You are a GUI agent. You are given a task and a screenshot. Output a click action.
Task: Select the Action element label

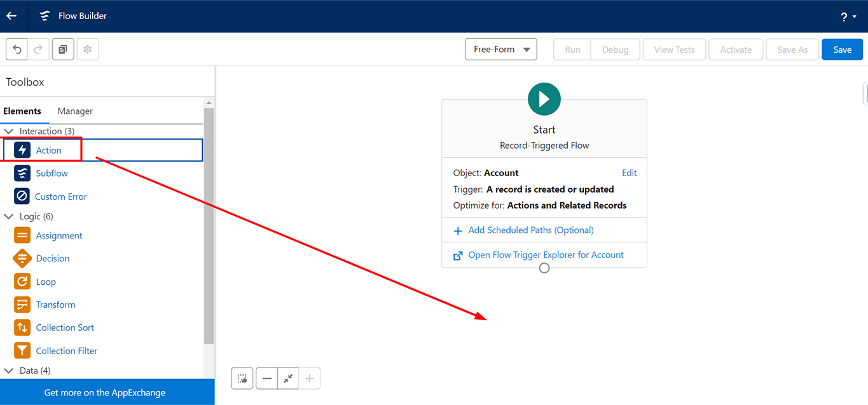click(x=48, y=151)
